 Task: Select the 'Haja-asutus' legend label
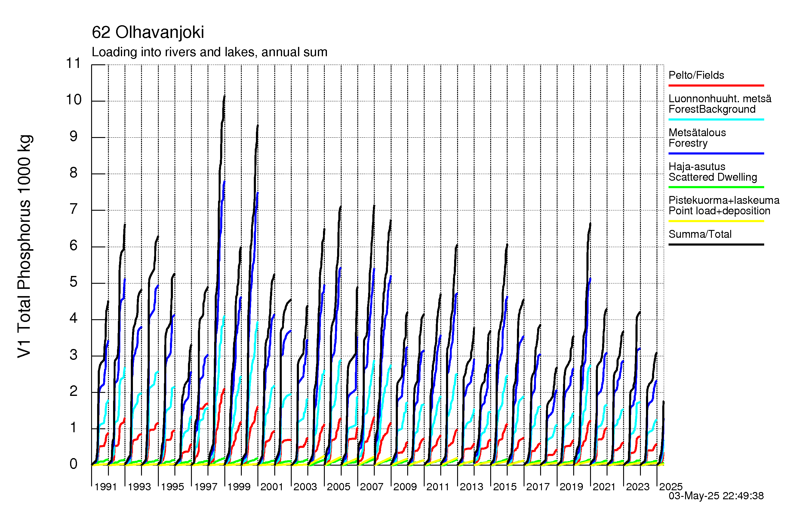(x=697, y=167)
